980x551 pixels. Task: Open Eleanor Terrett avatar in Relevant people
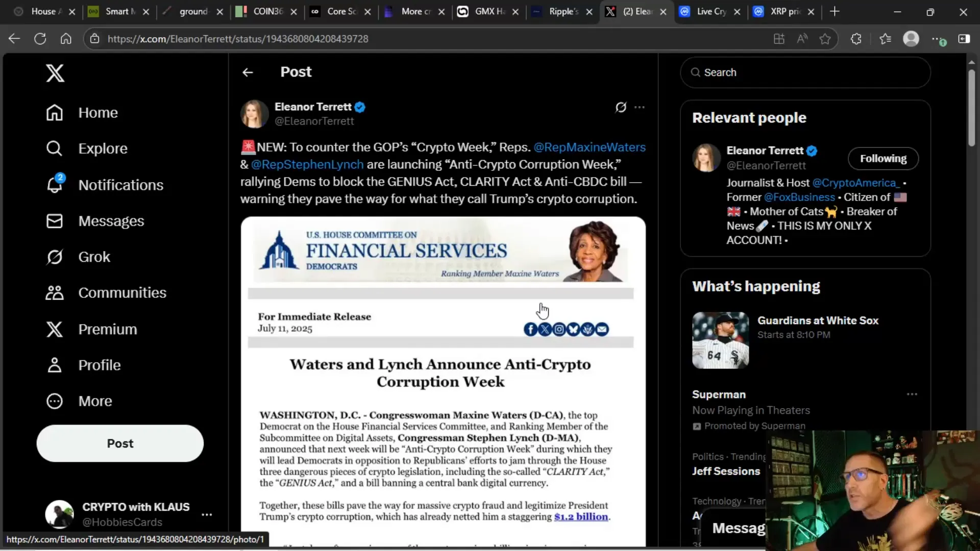(x=706, y=158)
